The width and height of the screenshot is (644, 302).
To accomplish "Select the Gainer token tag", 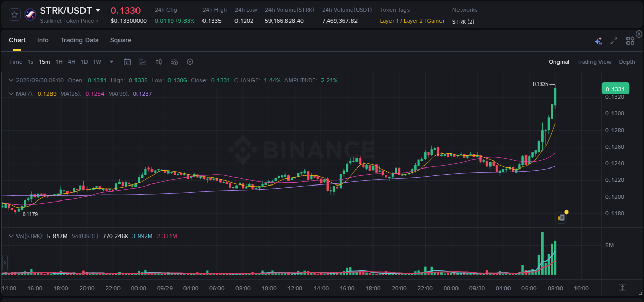I will click(x=435, y=21).
